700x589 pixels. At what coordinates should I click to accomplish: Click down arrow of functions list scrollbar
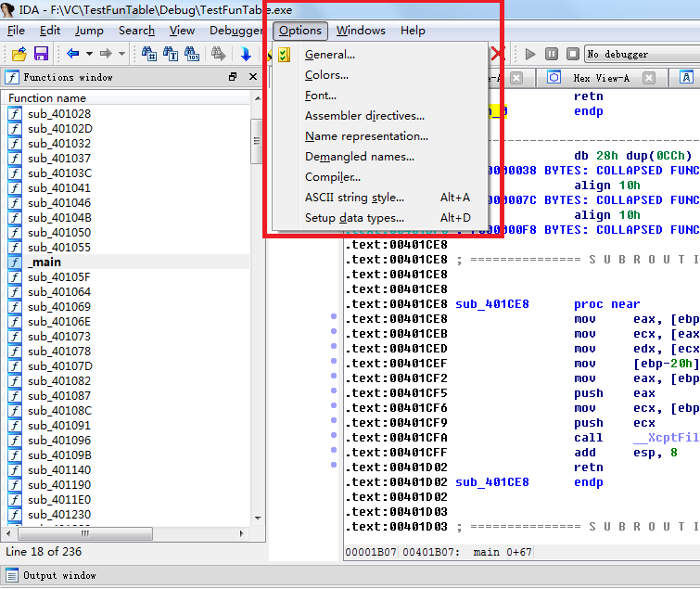click(258, 519)
